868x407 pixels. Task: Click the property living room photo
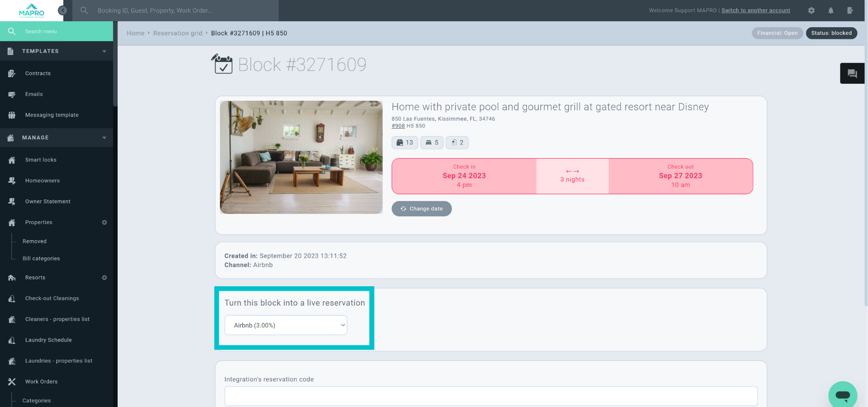coord(301,157)
